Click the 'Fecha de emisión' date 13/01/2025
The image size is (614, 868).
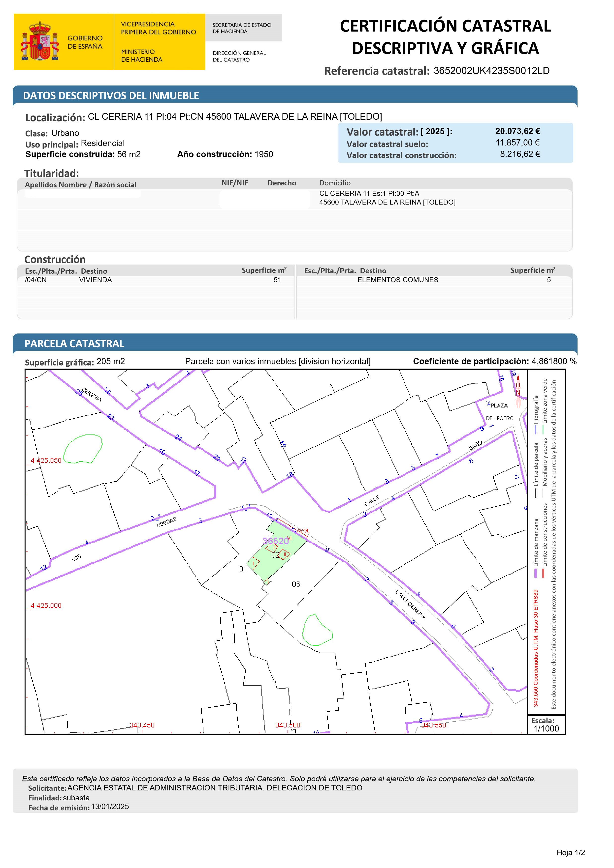point(110,807)
